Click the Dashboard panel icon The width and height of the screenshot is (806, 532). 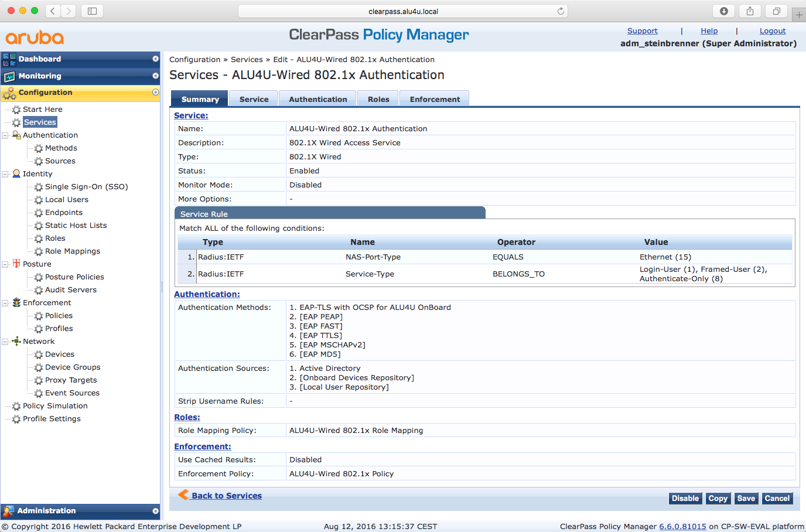point(9,59)
